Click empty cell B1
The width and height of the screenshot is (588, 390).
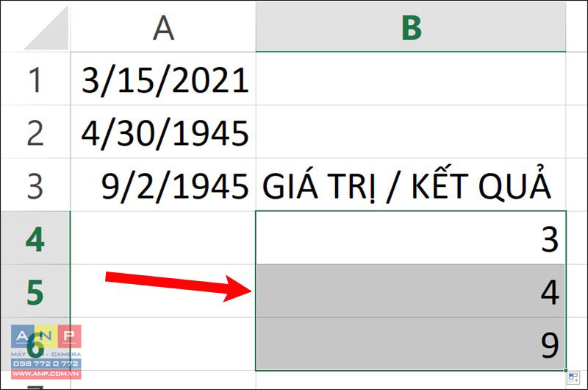[x=411, y=79]
